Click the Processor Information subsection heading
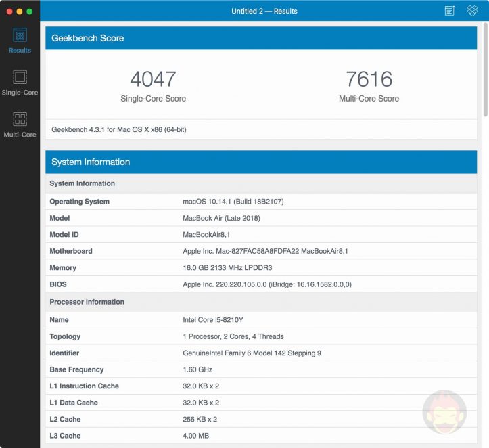489x448 pixels. pyautogui.click(x=87, y=302)
